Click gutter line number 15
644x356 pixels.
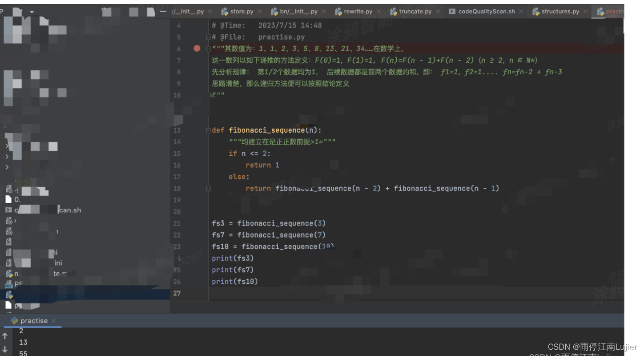click(x=177, y=154)
